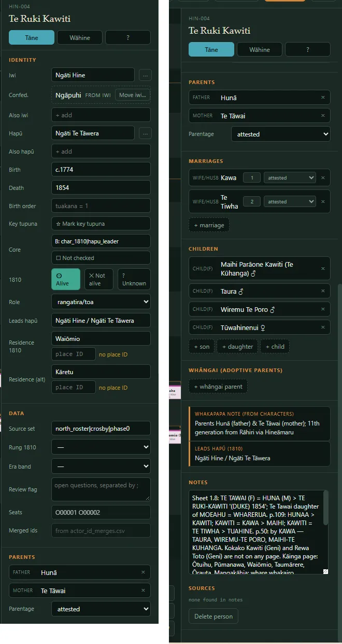Click the star Mark key tupuna control
The width and height of the screenshot is (342, 644).
click(101, 224)
